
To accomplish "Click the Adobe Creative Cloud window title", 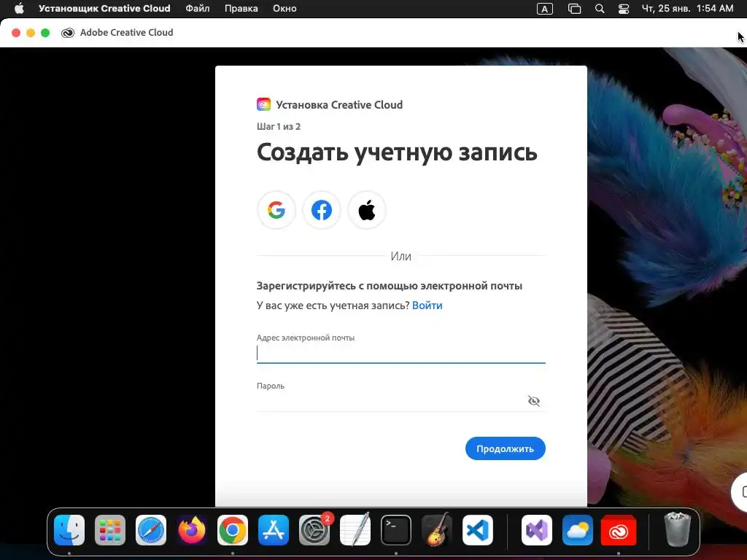I will 127,32.
